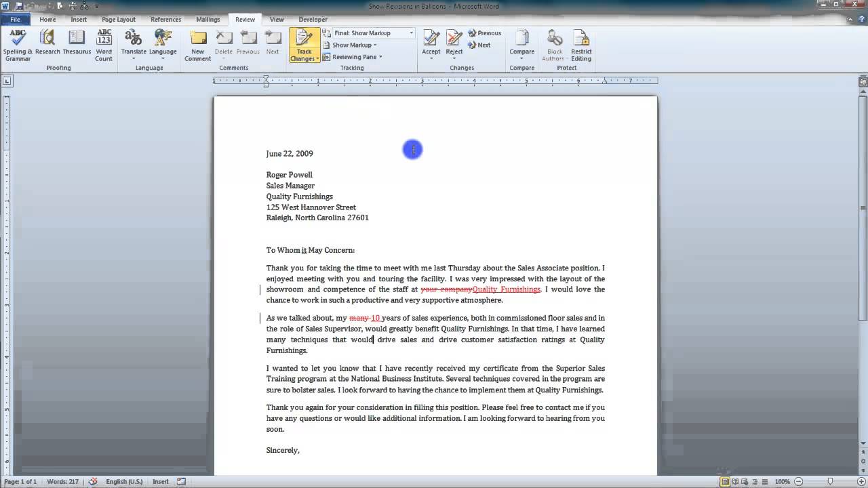Click the tab selector at the ruler's left end
The image size is (868, 488).
[x=7, y=81]
